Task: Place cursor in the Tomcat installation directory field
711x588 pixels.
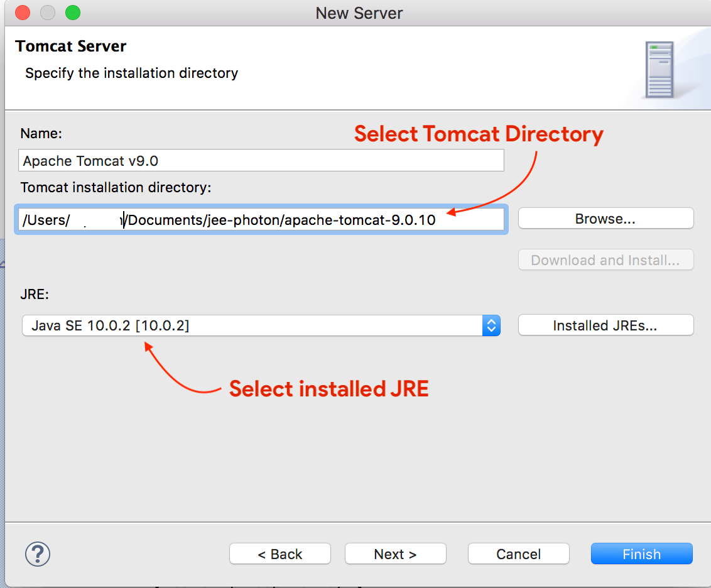Action: pos(261,219)
